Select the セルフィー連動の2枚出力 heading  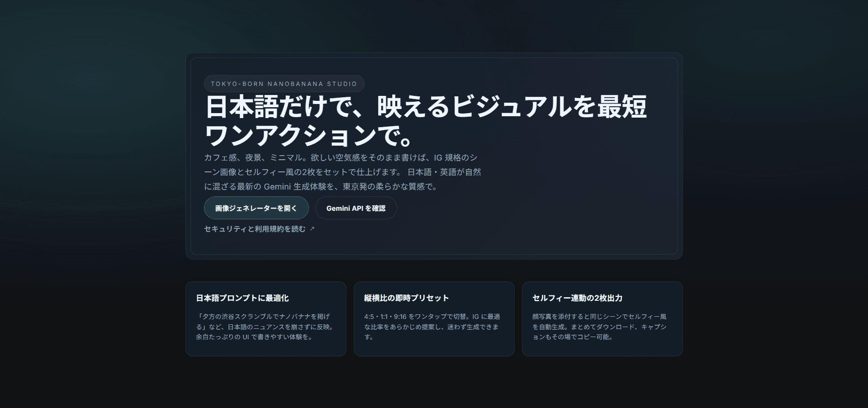point(578,299)
